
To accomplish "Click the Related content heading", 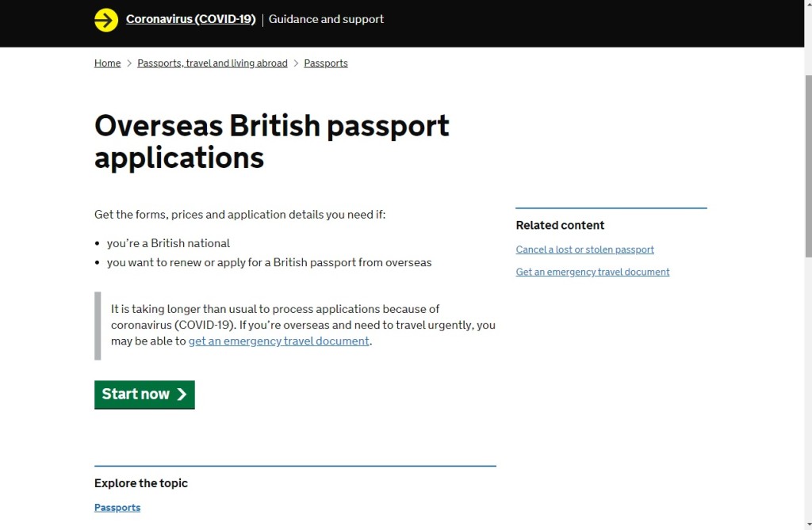I will [560, 226].
